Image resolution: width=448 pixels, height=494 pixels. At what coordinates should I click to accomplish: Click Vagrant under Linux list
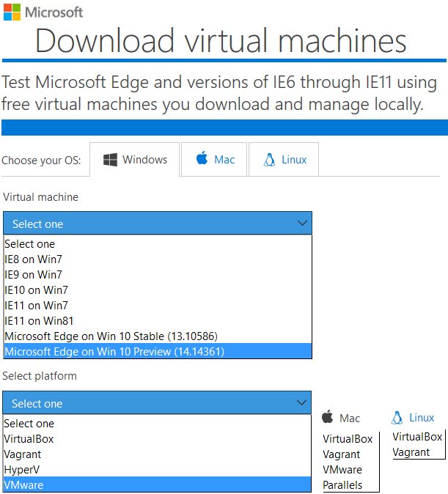tap(411, 452)
